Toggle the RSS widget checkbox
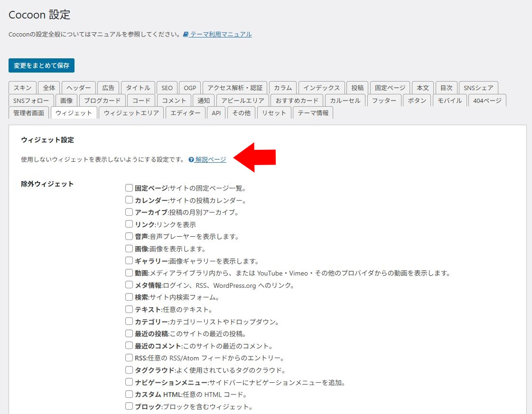The height and width of the screenshot is (414, 532). pyautogui.click(x=129, y=358)
